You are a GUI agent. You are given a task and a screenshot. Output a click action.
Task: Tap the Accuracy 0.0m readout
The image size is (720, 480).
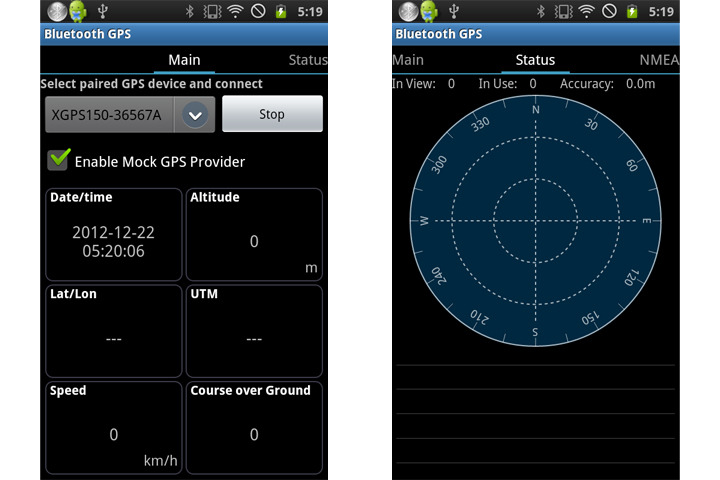point(608,84)
